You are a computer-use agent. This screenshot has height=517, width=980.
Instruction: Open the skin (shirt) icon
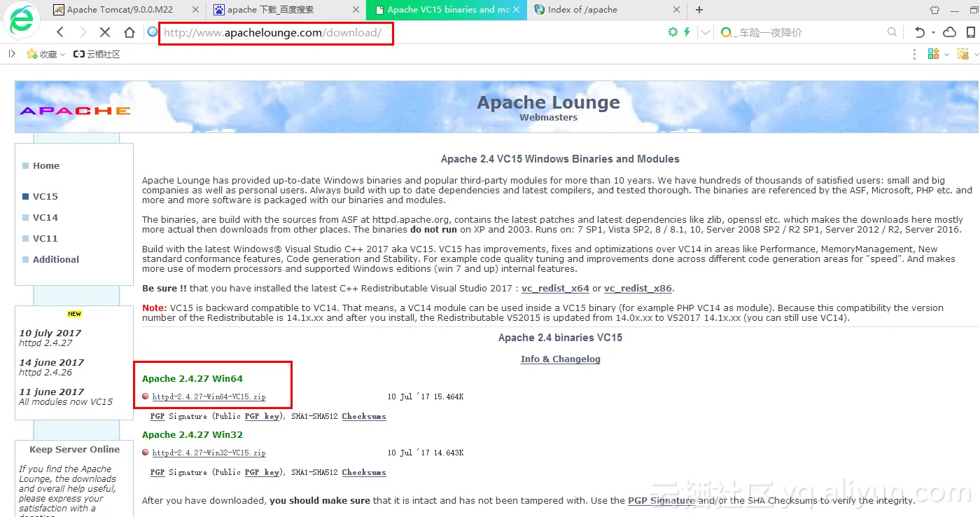click(934, 10)
